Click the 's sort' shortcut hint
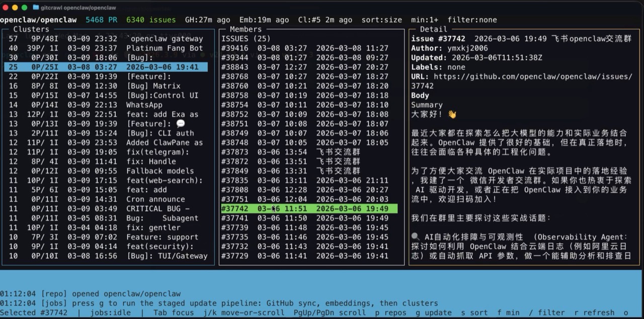Screen dimensions: 644x319 [474, 312]
